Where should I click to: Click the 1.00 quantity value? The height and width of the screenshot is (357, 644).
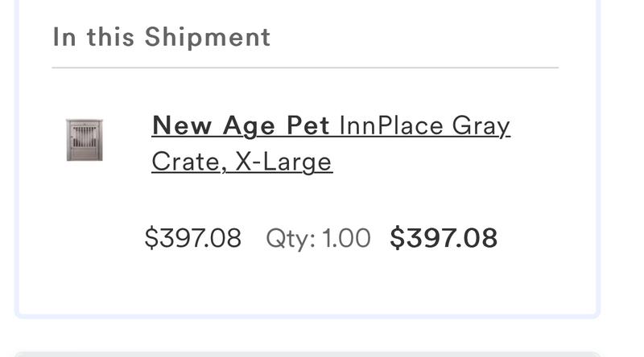(346, 238)
